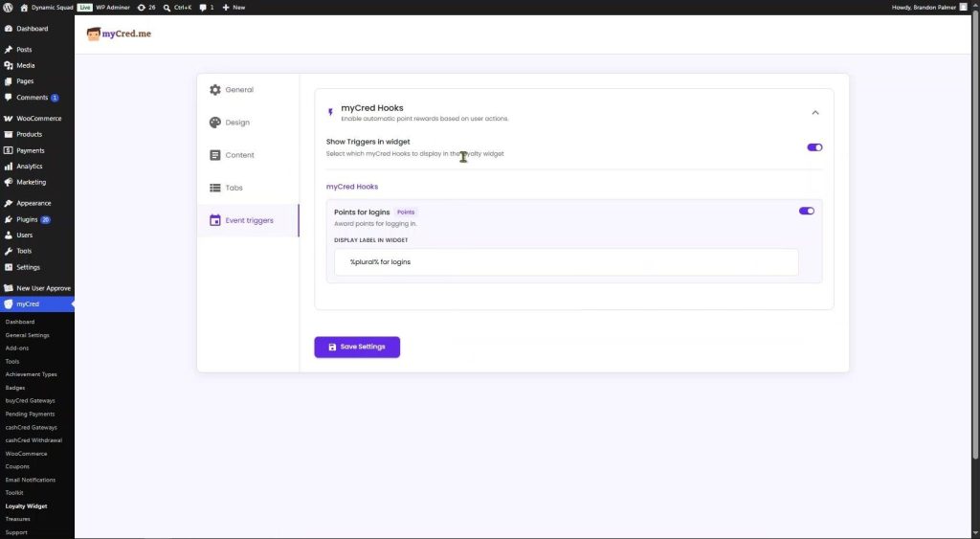Click the Payments icon in sidebar
Viewport: 980px width, 539px height.
[8, 150]
